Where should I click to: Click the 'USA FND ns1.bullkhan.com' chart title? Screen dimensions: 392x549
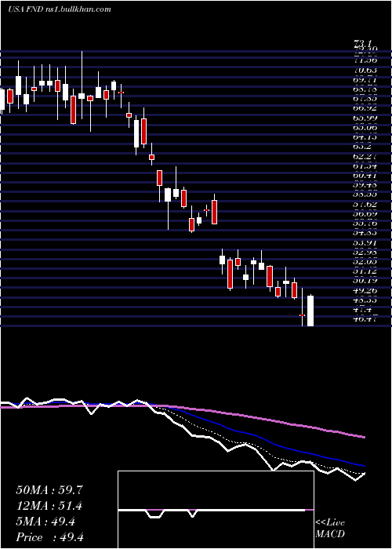pos(60,9)
